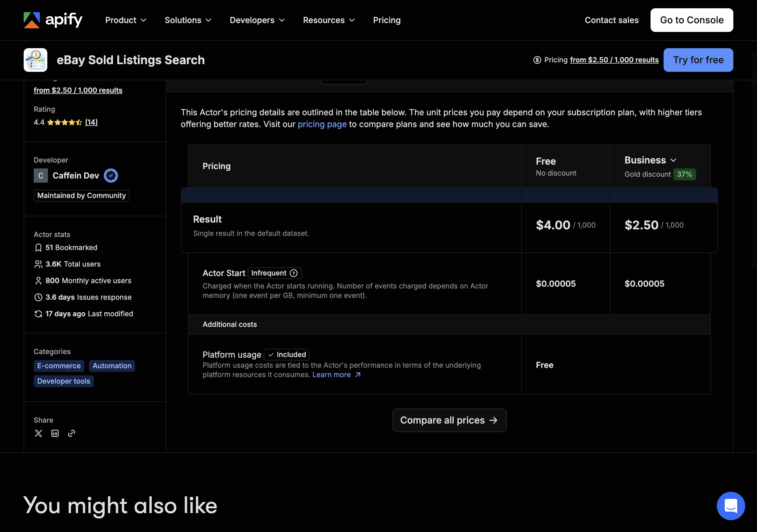This screenshot has width=757, height=532.
Task: Expand the Developers menu
Action: coord(257,20)
